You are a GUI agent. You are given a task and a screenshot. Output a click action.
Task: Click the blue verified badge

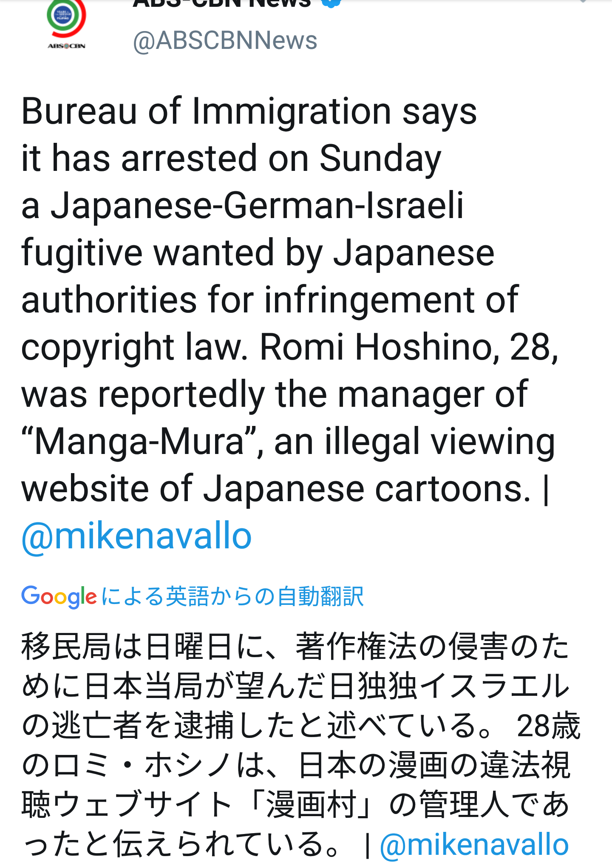(x=331, y=3)
